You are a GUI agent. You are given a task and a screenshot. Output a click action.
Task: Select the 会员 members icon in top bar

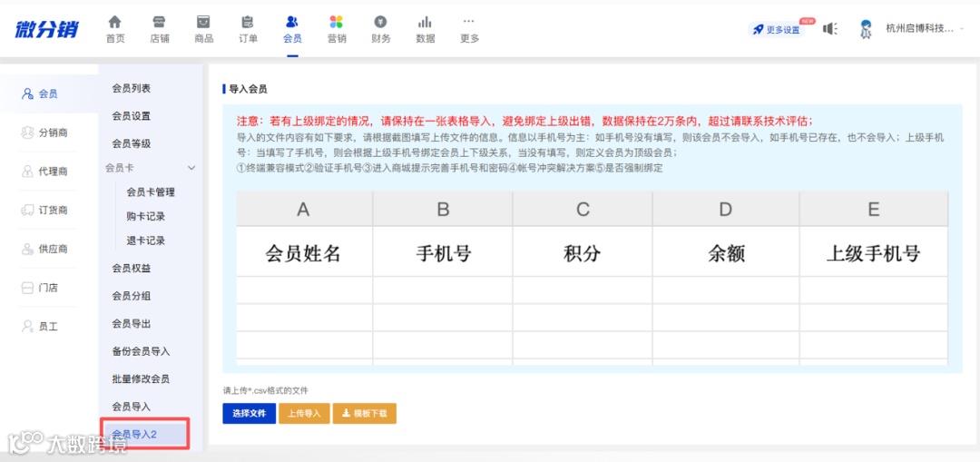[292, 22]
